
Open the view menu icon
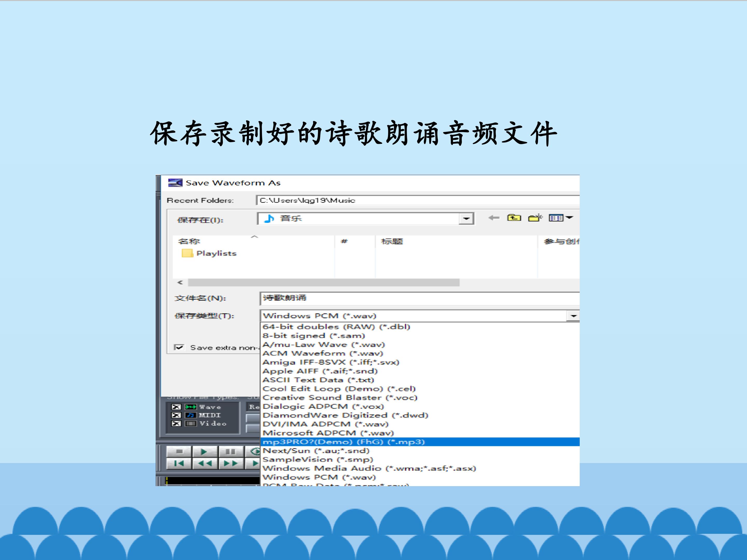(x=561, y=218)
